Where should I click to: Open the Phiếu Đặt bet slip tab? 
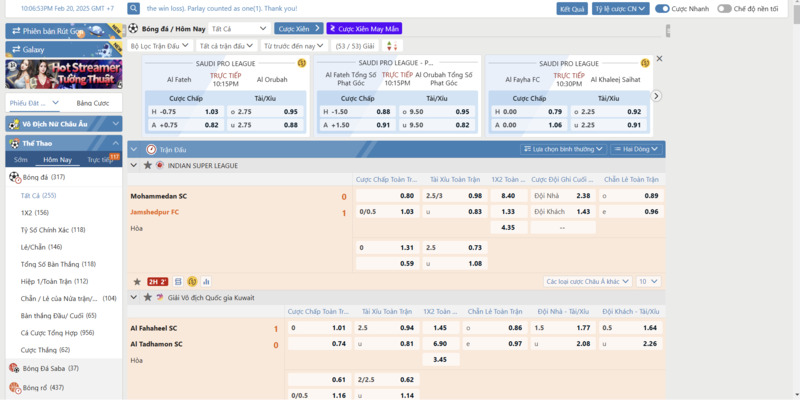tap(34, 103)
